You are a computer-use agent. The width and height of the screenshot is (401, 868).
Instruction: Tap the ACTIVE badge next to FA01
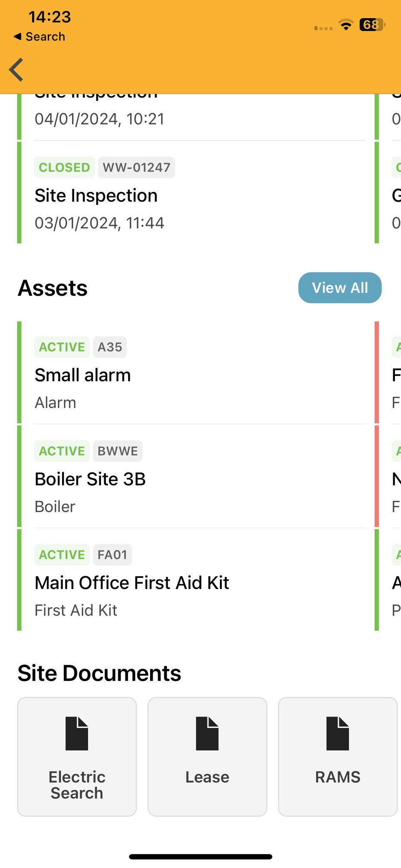[61, 555]
